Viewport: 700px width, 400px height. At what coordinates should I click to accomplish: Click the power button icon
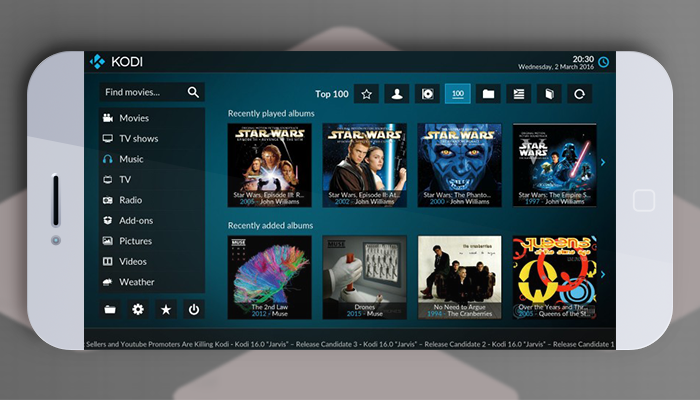coord(194,309)
